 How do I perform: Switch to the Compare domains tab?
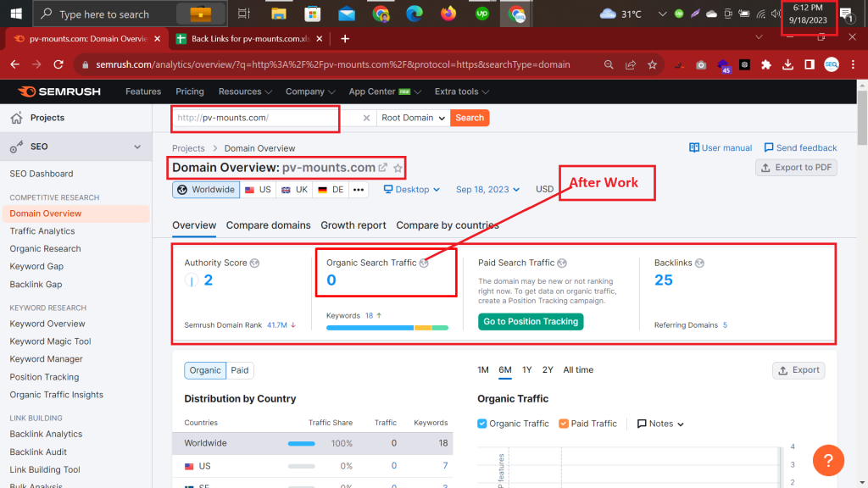coord(269,225)
